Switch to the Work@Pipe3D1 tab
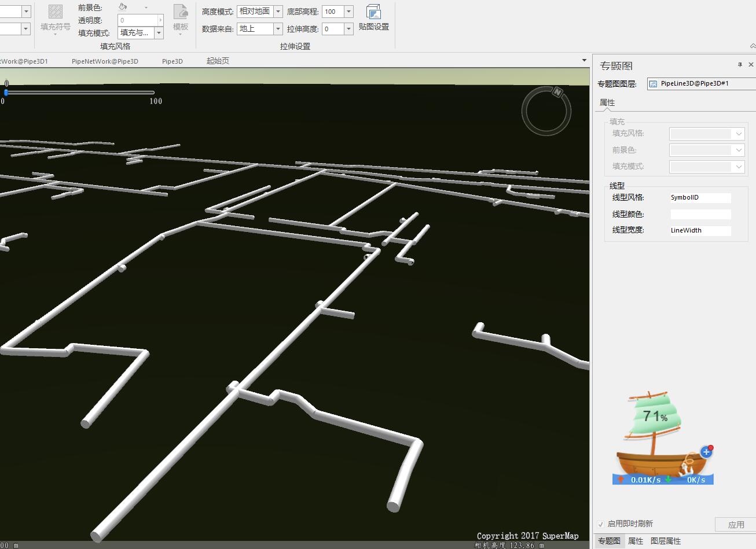756x549 pixels. (x=24, y=61)
